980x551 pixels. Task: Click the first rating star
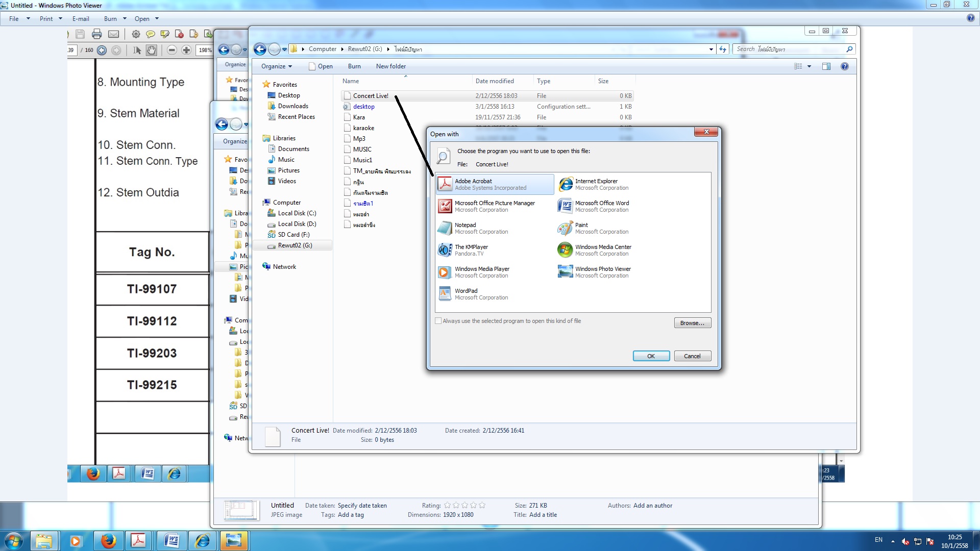pos(447,506)
